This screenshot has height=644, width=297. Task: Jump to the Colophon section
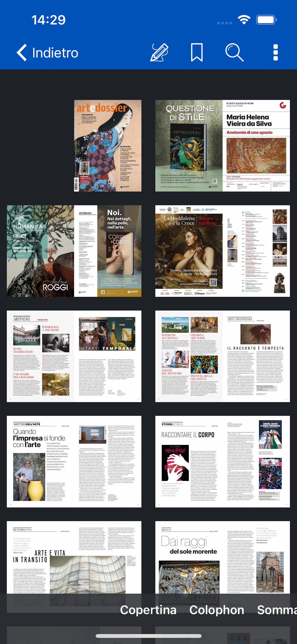217,610
